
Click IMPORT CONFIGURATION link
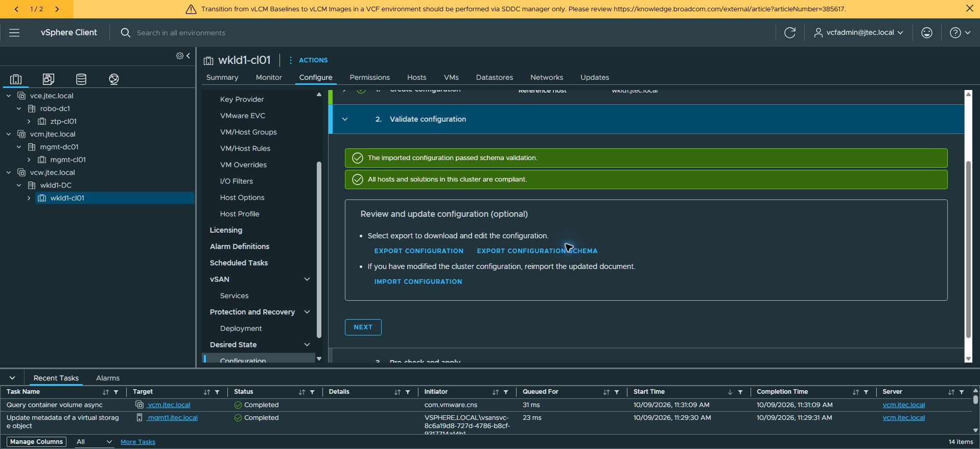coord(418,282)
